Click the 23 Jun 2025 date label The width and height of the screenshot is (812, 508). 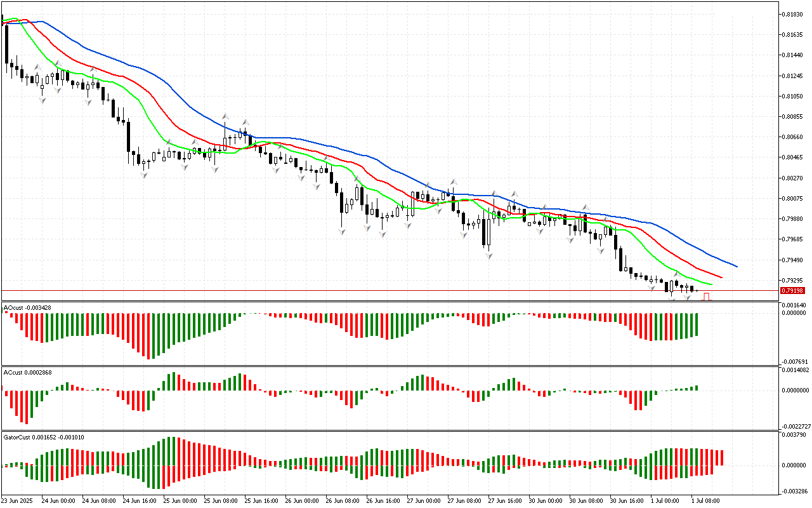tap(18, 501)
